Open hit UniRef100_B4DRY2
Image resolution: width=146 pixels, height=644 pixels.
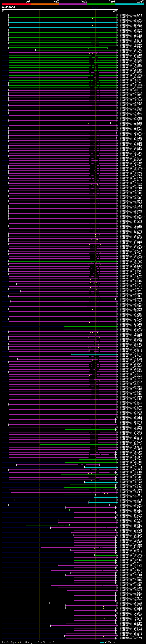pos(131,354)
